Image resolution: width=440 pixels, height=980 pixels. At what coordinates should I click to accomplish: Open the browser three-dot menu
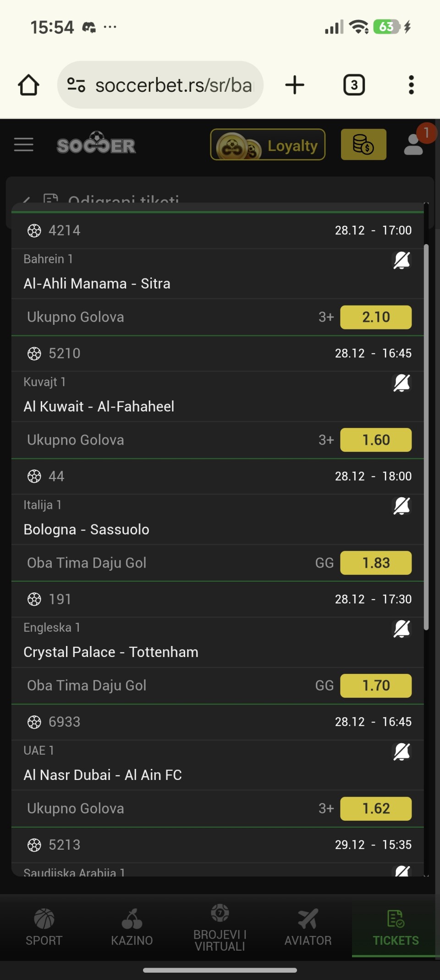tap(411, 85)
